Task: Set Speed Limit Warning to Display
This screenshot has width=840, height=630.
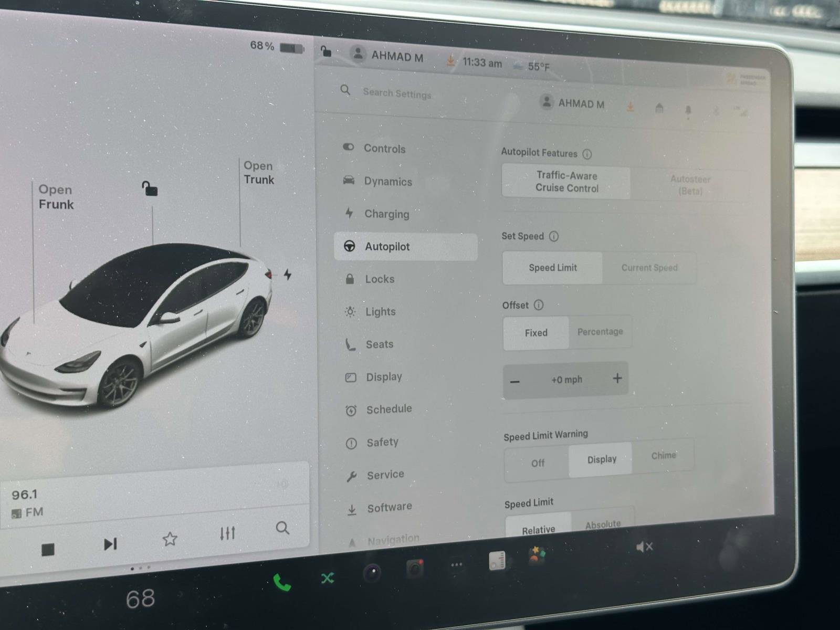Action: click(x=602, y=459)
